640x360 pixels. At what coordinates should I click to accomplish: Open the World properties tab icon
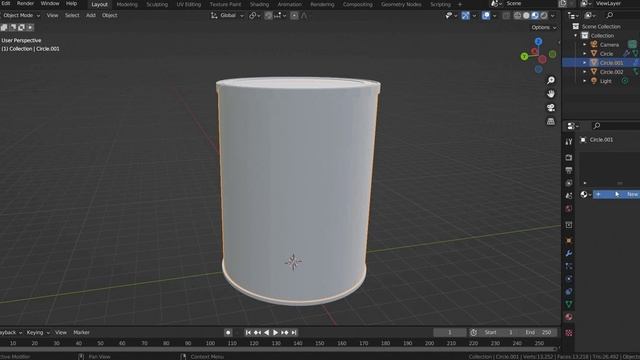click(x=569, y=209)
